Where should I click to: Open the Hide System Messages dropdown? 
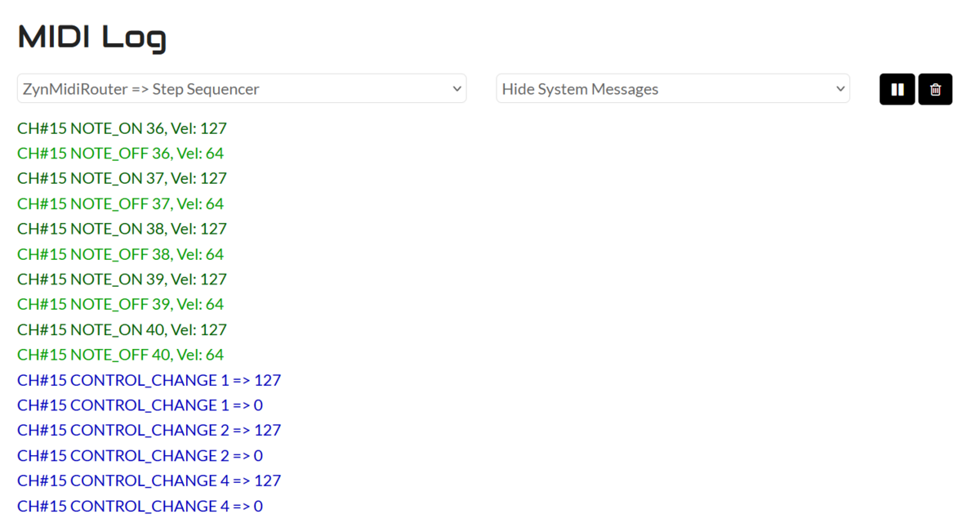pyautogui.click(x=673, y=89)
